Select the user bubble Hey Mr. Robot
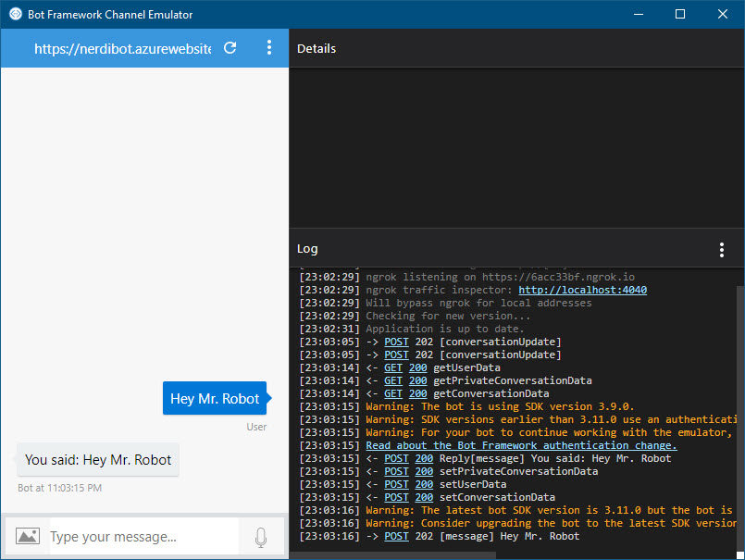 click(215, 398)
